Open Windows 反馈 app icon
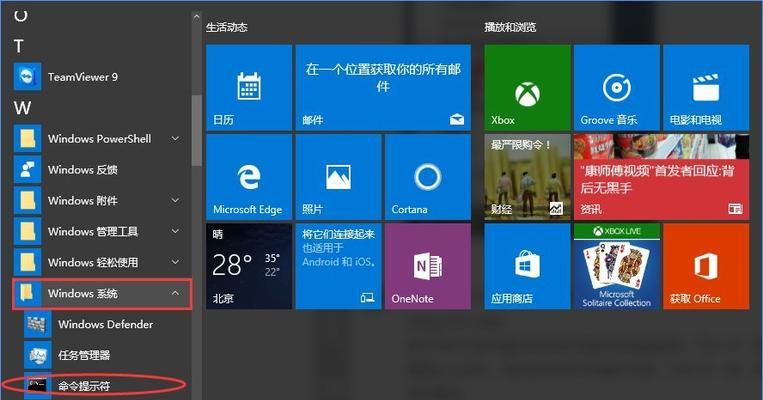The width and height of the screenshot is (763, 400). [27, 169]
